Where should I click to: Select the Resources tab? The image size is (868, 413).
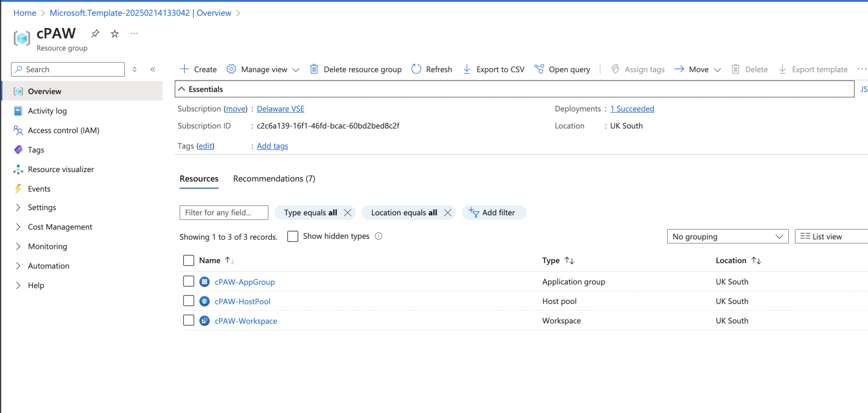click(x=198, y=179)
